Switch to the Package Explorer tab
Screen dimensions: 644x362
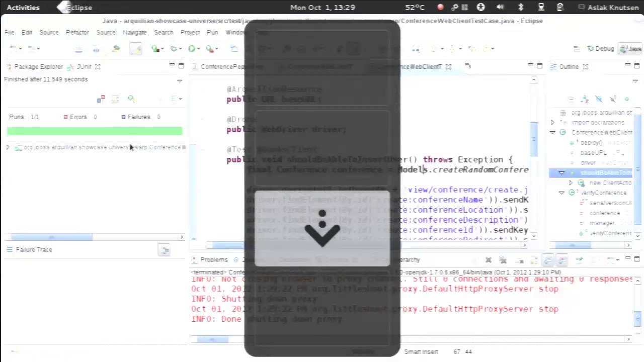[x=34, y=66]
